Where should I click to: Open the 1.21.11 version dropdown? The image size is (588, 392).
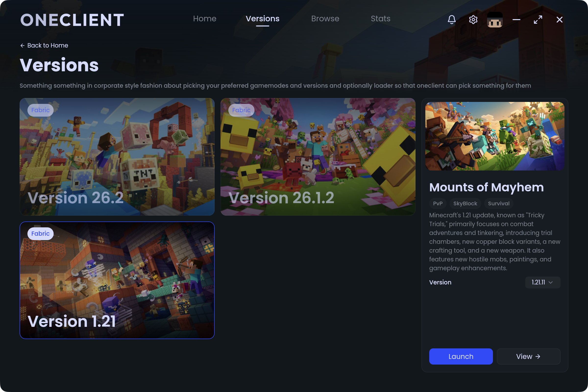tap(542, 282)
